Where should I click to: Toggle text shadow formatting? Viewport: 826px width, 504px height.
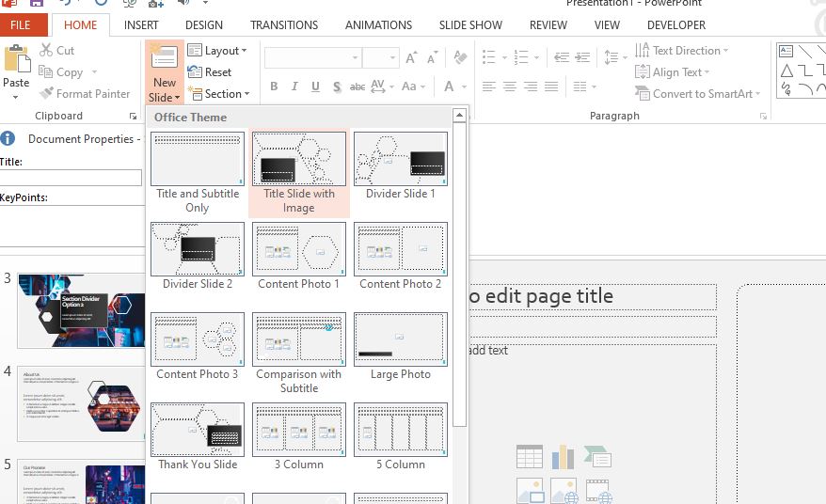[x=337, y=87]
